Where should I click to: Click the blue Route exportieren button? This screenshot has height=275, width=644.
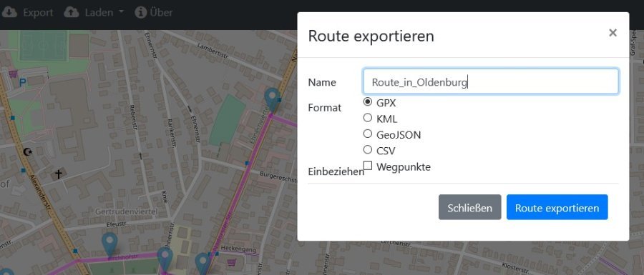pos(557,207)
